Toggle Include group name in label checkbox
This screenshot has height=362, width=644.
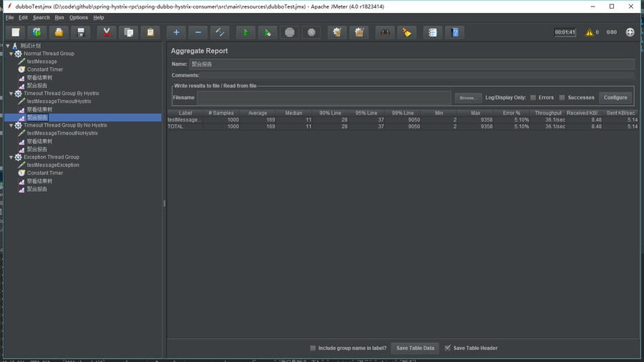(x=313, y=348)
